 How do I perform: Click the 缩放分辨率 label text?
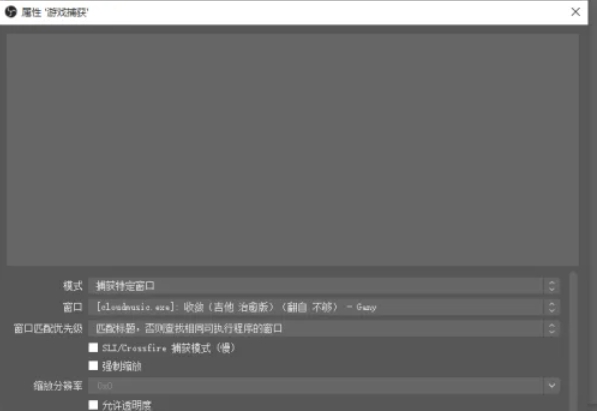58,386
